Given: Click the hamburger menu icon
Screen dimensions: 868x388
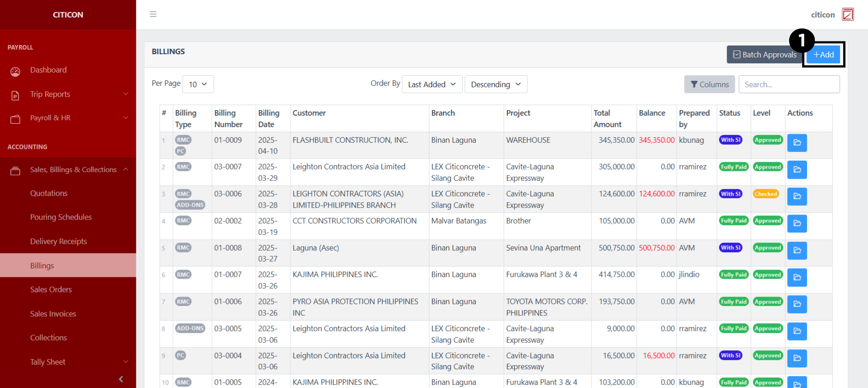Looking at the screenshot, I should [153, 14].
